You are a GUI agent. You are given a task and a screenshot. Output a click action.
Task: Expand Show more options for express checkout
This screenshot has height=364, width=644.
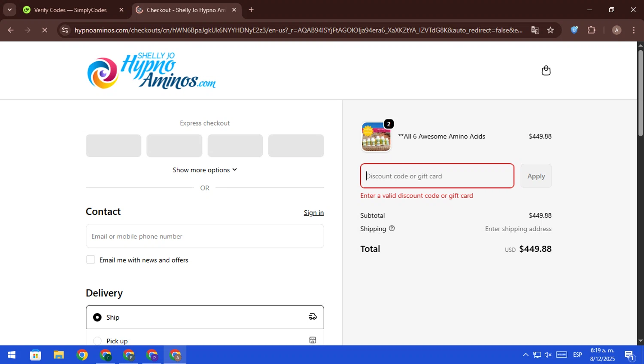pos(205,170)
